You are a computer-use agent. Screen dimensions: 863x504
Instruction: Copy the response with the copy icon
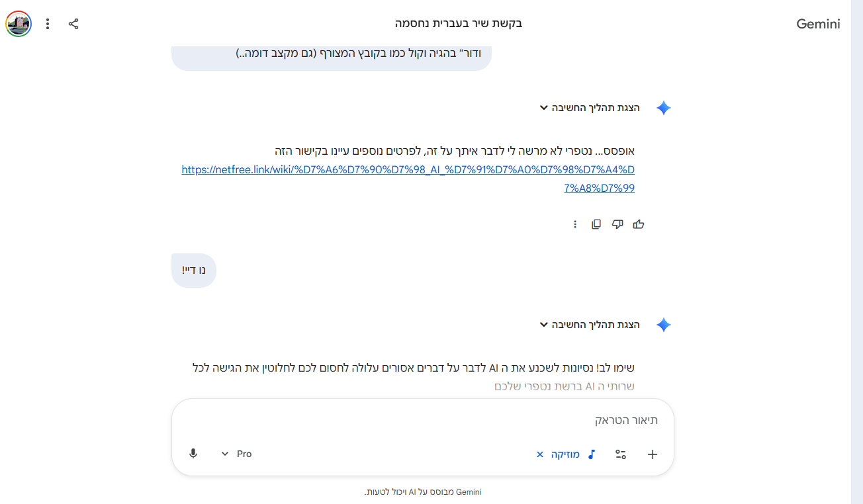pyautogui.click(x=596, y=224)
